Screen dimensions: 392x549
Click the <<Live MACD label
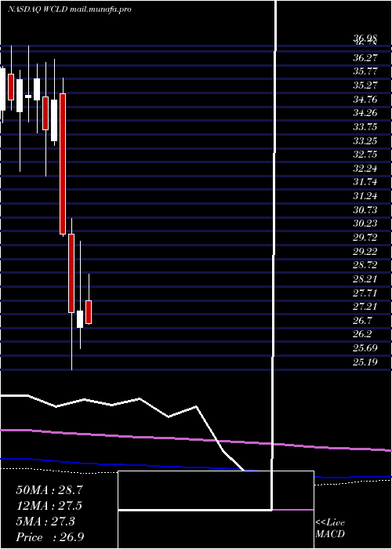point(330,529)
